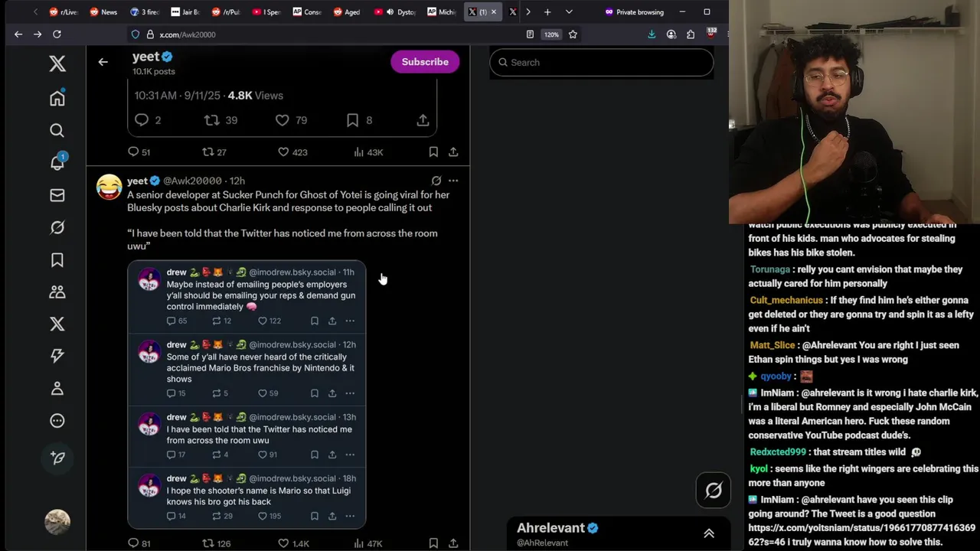The image size is (980, 551).
Task: Open Messages envelope in sidebar
Action: click(x=57, y=195)
